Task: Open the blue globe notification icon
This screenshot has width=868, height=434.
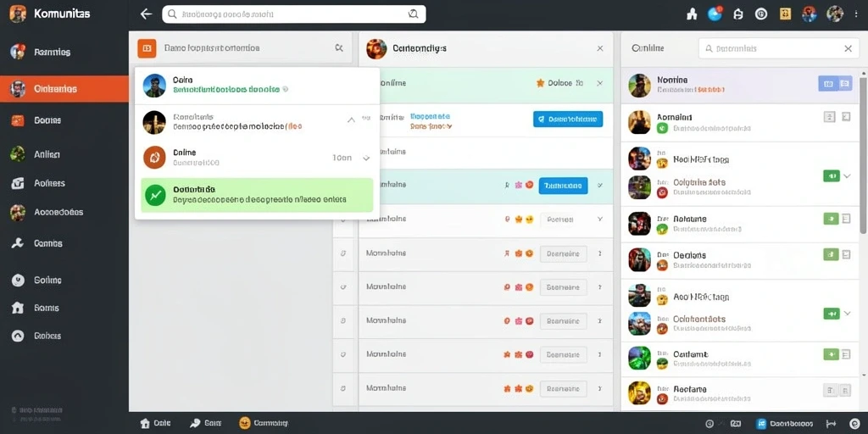Action: [715, 14]
